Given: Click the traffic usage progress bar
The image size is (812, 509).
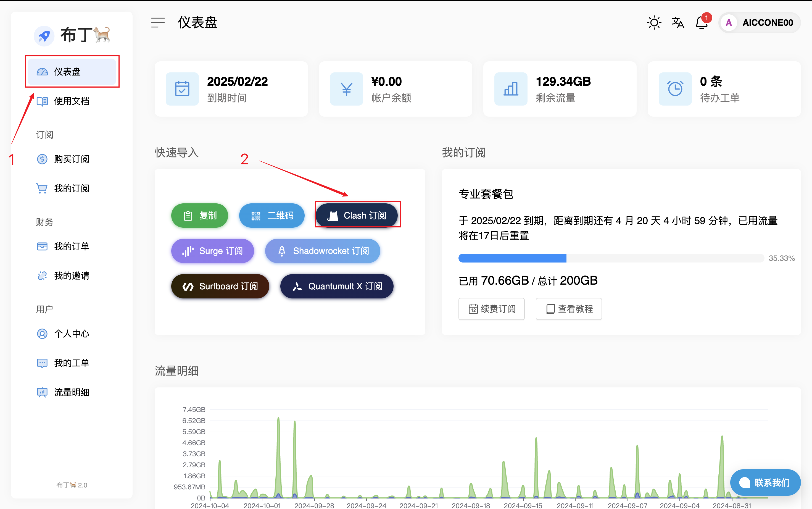Looking at the screenshot, I should pyautogui.click(x=611, y=258).
